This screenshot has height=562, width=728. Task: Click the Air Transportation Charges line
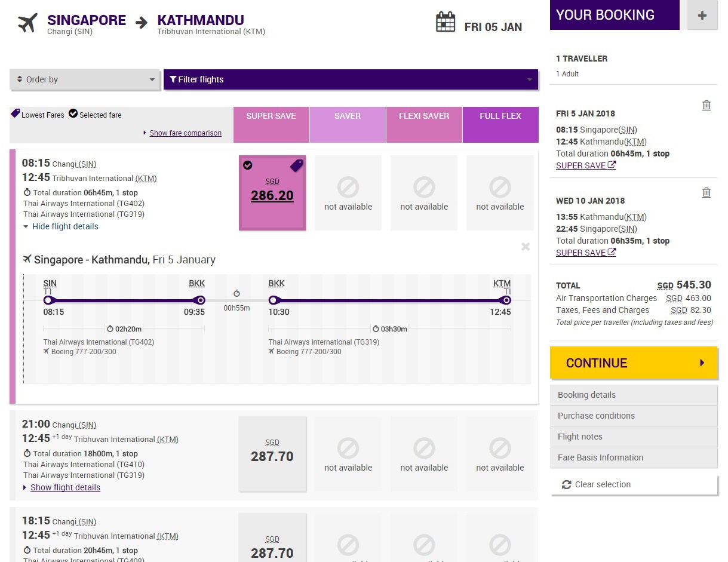pos(634,298)
